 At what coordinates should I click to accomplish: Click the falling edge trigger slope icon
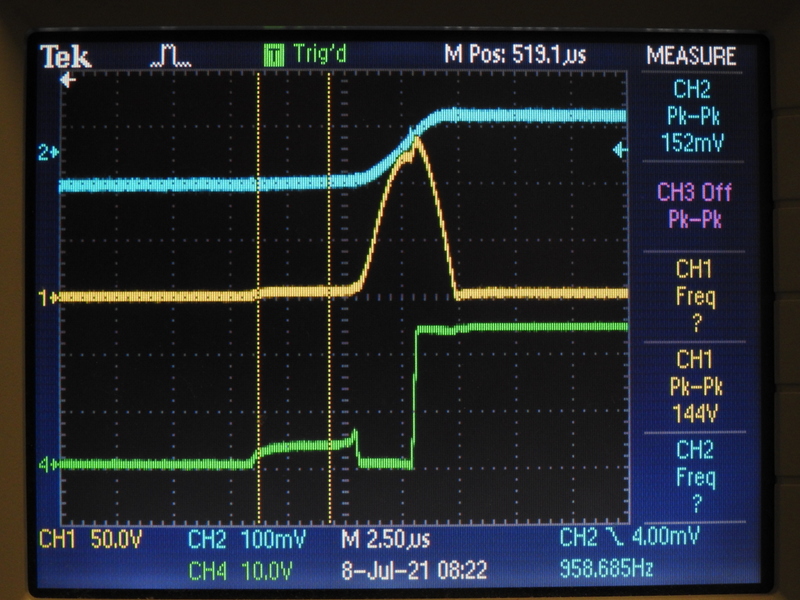pos(614,537)
